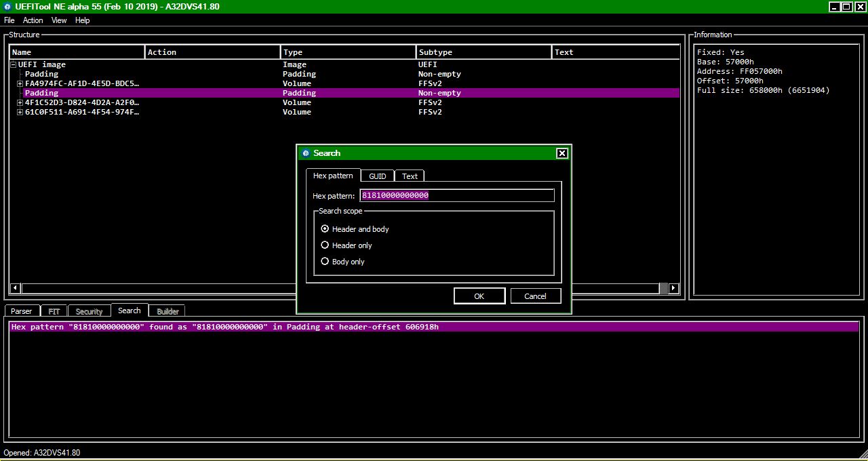Open the Parser tab
Screen dimensions: 868x461
(22, 311)
